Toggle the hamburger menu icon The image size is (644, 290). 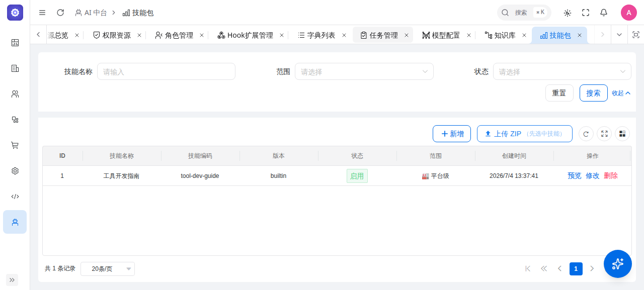(42, 13)
